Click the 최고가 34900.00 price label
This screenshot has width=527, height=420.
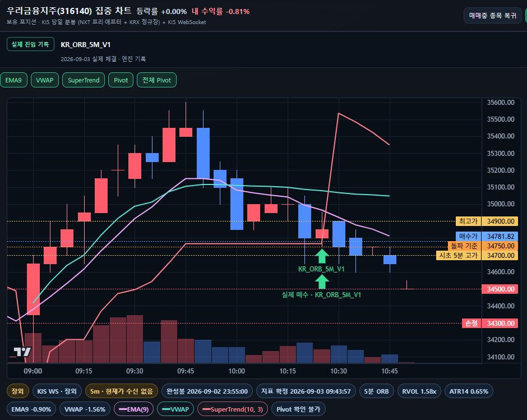pyautogui.click(x=487, y=221)
